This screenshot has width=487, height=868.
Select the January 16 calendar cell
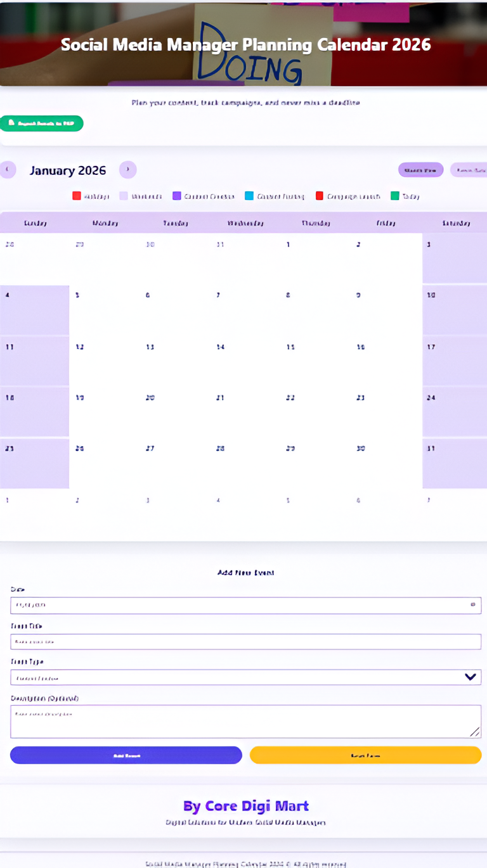pyautogui.click(x=387, y=361)
